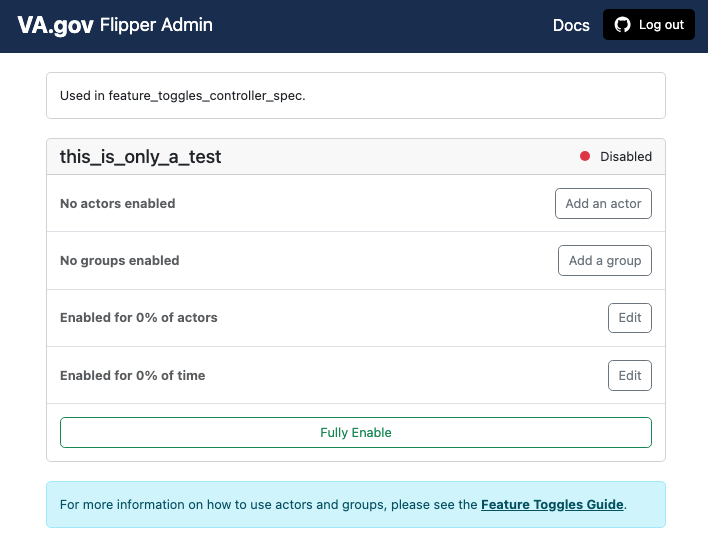Fully Enable the this_is_only_a_test feature
This screenshot has width=708, height=542.
click(355, 433)
